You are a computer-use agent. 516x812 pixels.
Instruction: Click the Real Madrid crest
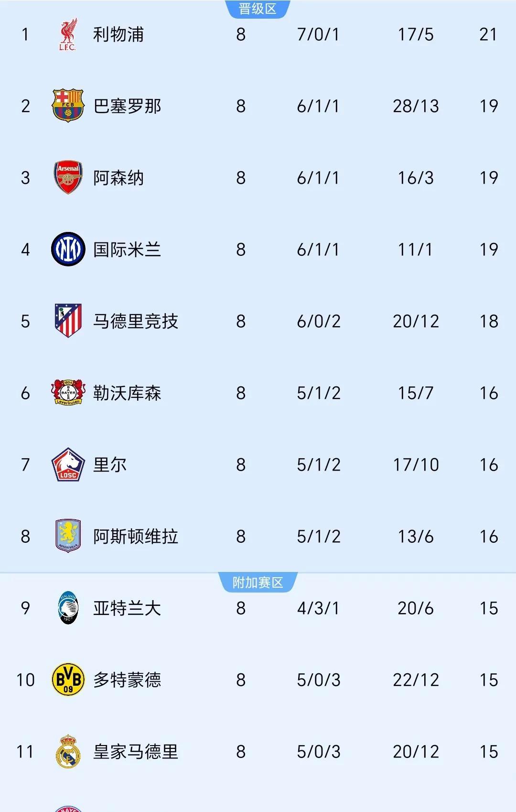click(68, 751)
